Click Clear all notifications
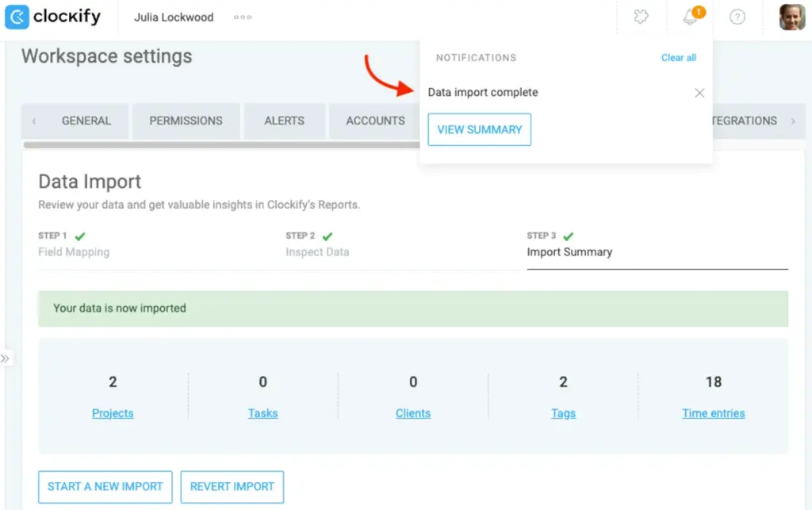Screen dimensions: 812x510 [x=679, y=57]
